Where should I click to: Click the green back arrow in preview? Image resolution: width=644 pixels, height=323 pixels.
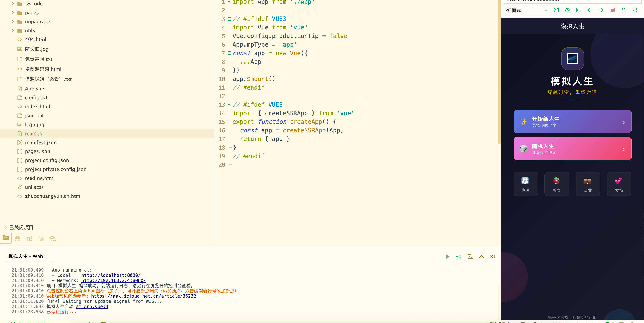click(590, 10)
